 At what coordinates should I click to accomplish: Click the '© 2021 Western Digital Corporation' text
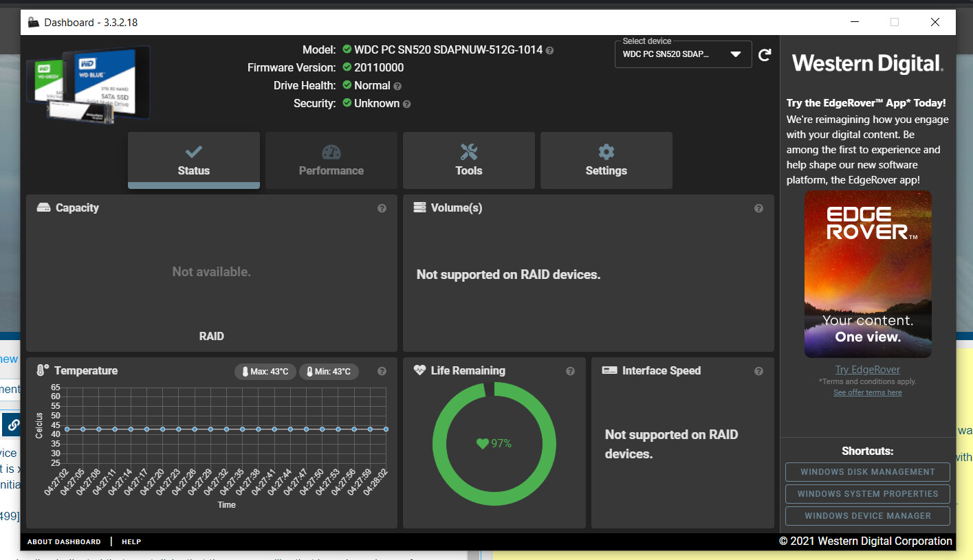[866, 541]
